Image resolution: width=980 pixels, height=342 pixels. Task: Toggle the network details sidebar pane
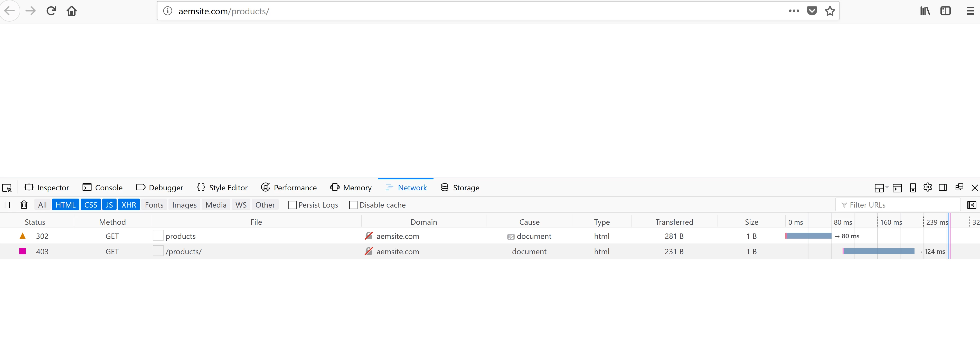pos(971,205)
